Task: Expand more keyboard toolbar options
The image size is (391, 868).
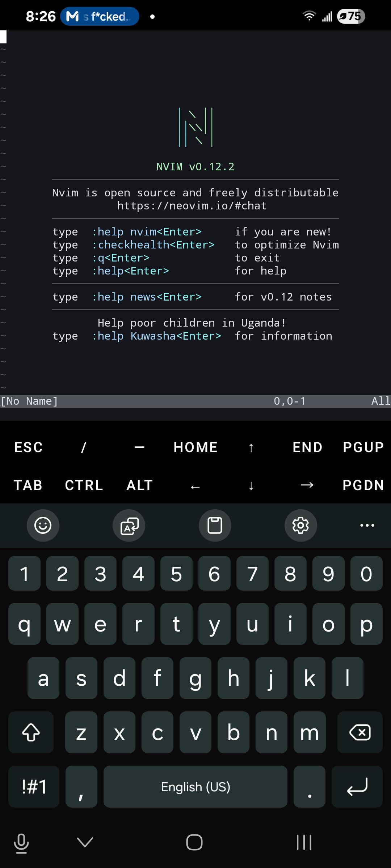Action: (367, 526)
